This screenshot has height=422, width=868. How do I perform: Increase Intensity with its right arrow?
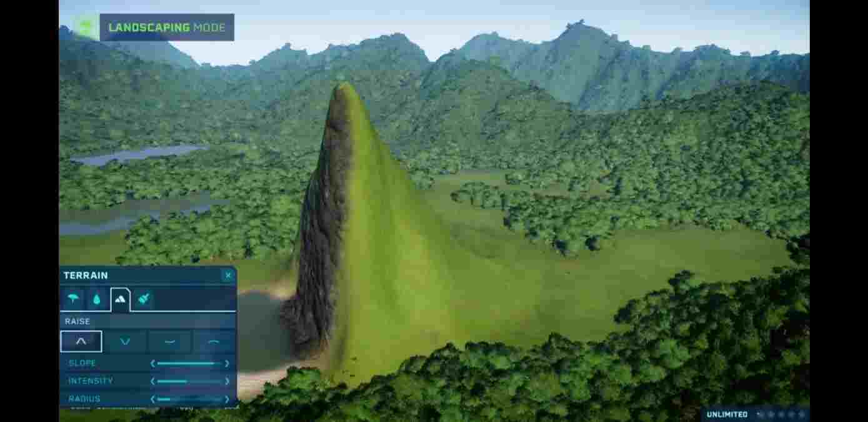coord(227,381)
